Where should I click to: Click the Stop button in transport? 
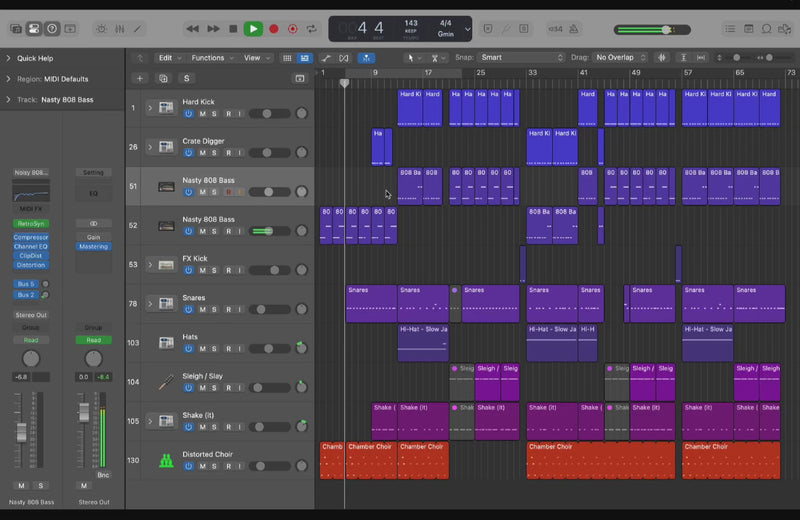pyautogui.click(x=233, y=30)
